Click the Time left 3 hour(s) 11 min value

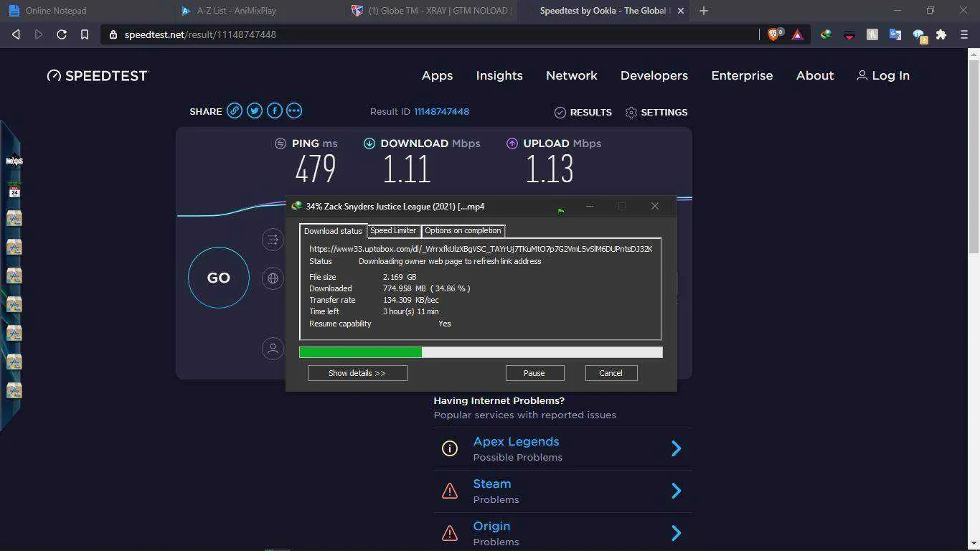tap(410, 311)
